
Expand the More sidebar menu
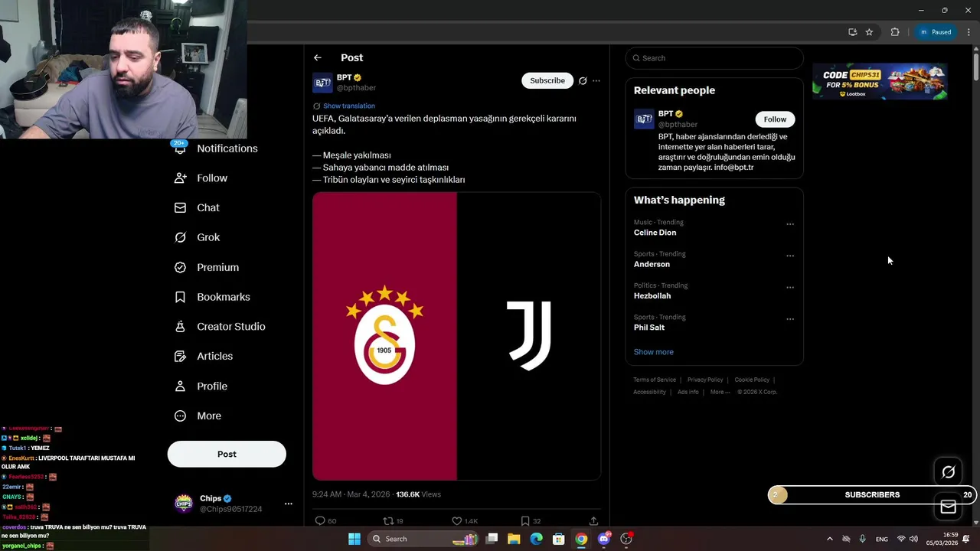coord(198,416)
